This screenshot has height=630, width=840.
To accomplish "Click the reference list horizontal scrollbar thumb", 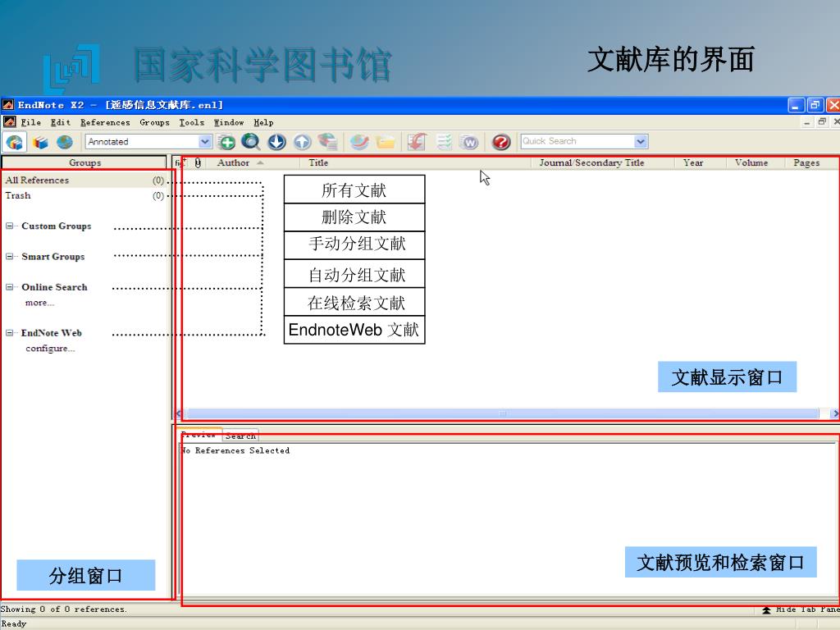I will point(503,413).
